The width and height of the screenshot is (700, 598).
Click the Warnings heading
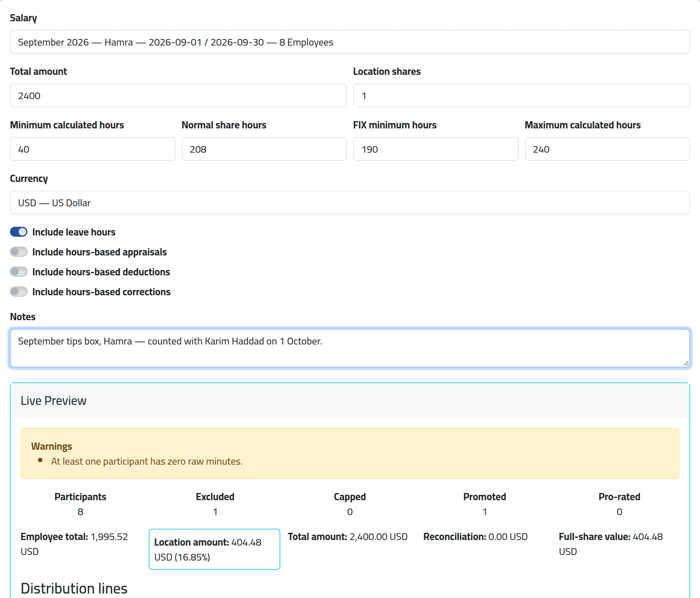click(x=52, y=446)
